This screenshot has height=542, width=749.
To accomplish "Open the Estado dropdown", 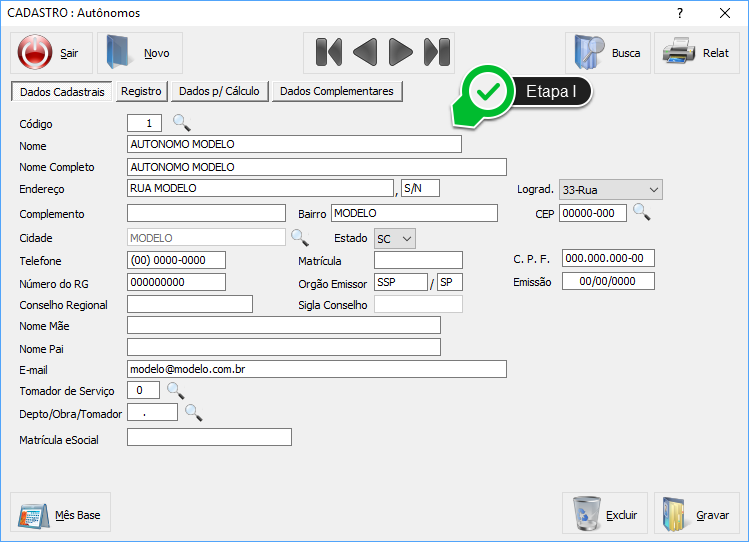I will pos(405,238).
